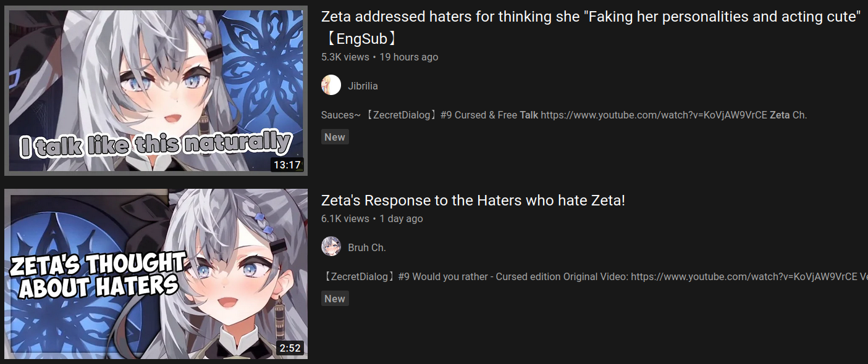The height and width of the screenshot is (364, 868).
Task: Click the 2:52 duration badge on the second thumbnail
Action: click(290, 348)
